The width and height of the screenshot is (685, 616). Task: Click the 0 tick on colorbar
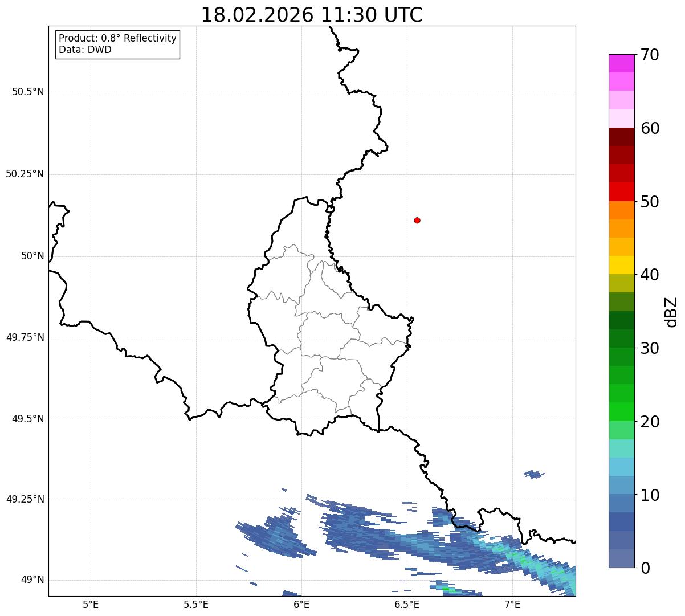[646, 568]
